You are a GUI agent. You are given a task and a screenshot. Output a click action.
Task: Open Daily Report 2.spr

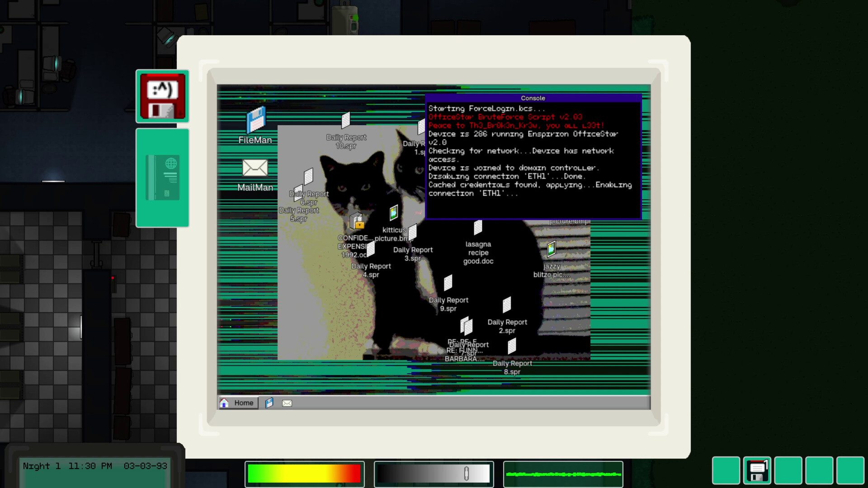point(507,305)
